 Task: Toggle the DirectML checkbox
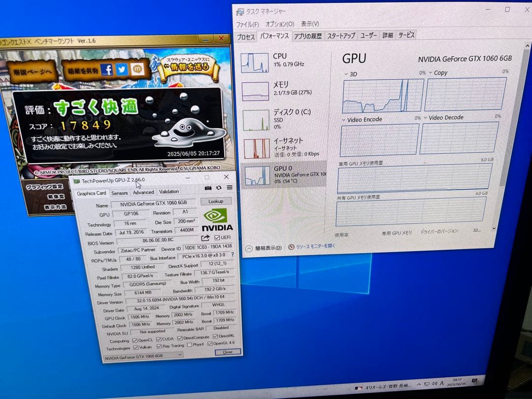[215, 336]
